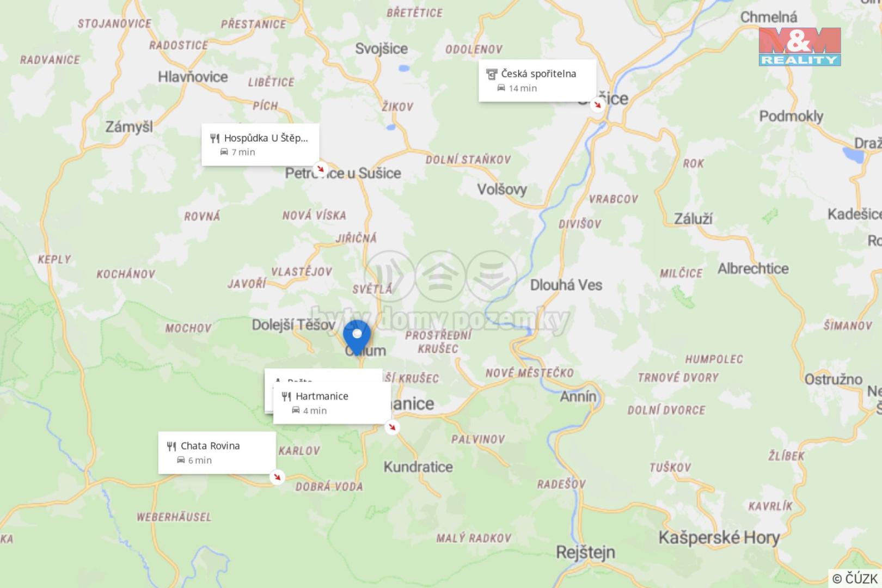This screenshot has width=882, height=588.
Task: Click the car icon in Hartmanice card
Action: [x=296, y=411]
